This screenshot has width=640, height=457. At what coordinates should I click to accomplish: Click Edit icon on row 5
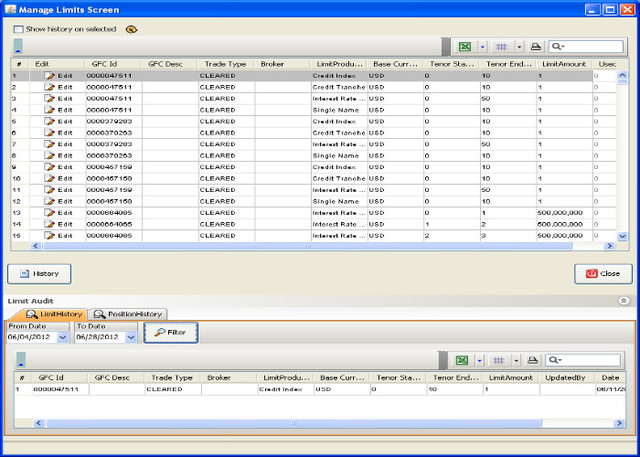tap(49, 121)
